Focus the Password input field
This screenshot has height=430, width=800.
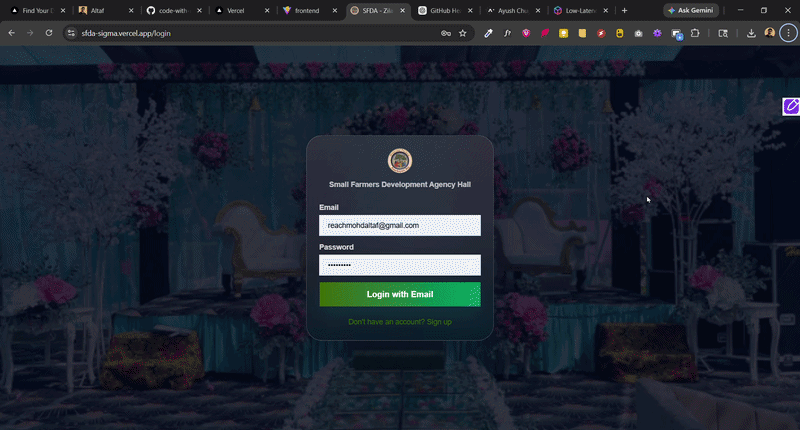click(x=399, y=265)
